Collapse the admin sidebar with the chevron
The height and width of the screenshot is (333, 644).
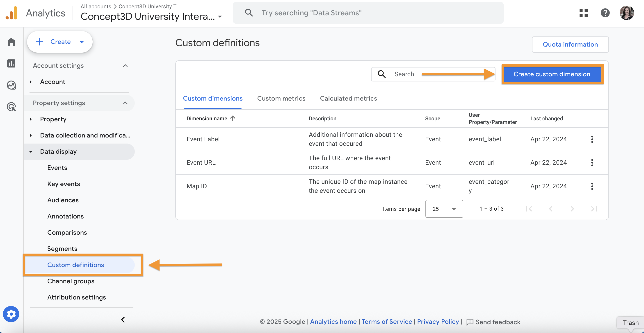click(x=123, y=319)
